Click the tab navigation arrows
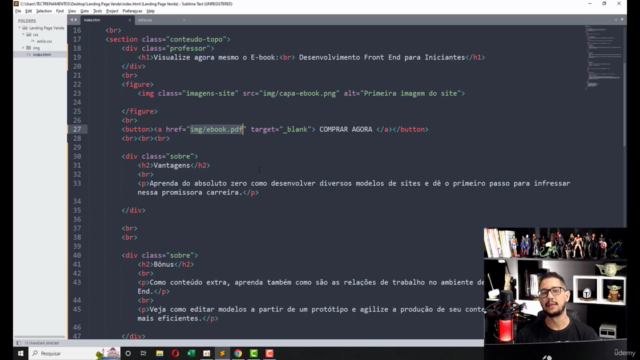The width and height of the screenshot is (640, 360). point(73,20)
